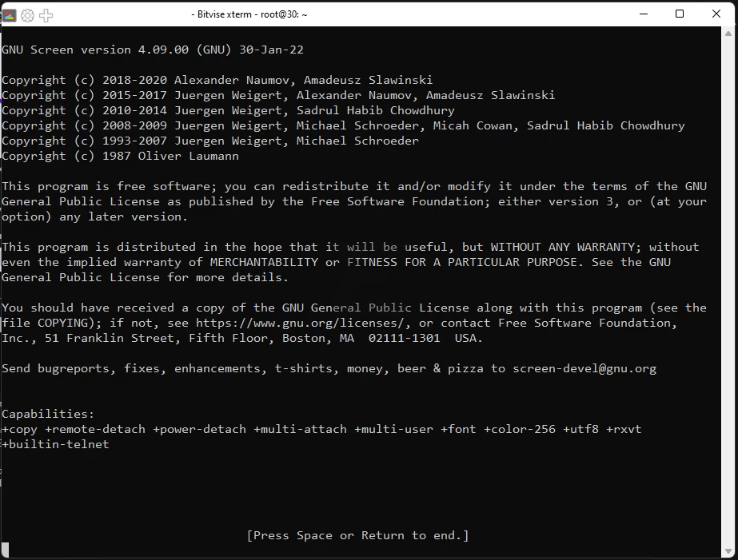Viewport: 738px width, 560px height.
Task: Click the '+remote-detach' capability
Action: pos(95,429)
